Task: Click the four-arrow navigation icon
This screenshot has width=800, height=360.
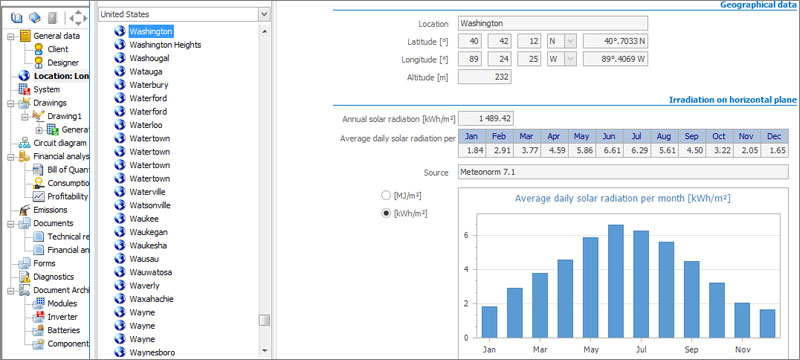Action: coord(78,18)
